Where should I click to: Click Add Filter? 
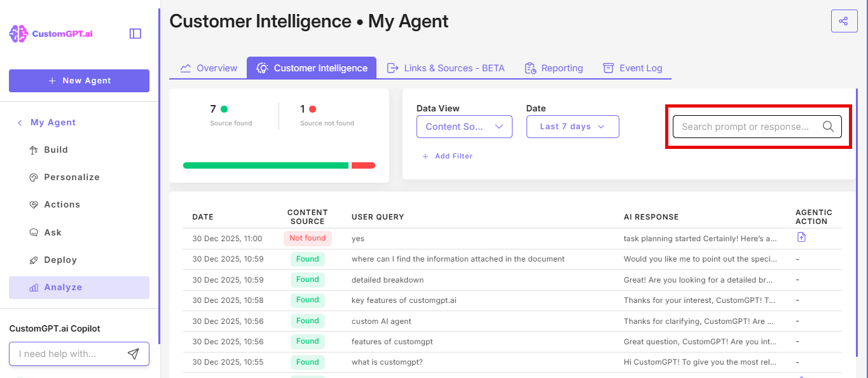point(448,156)
